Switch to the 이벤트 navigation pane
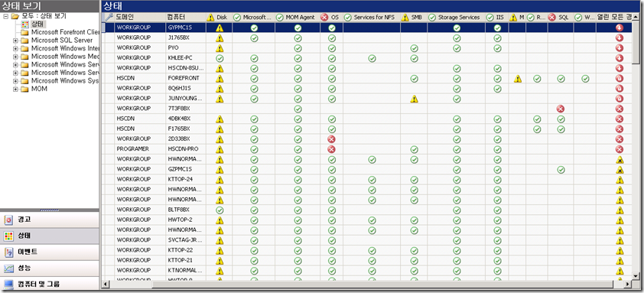Image resolution: width=644 pixels, height=293 pixels. (50, 252)
